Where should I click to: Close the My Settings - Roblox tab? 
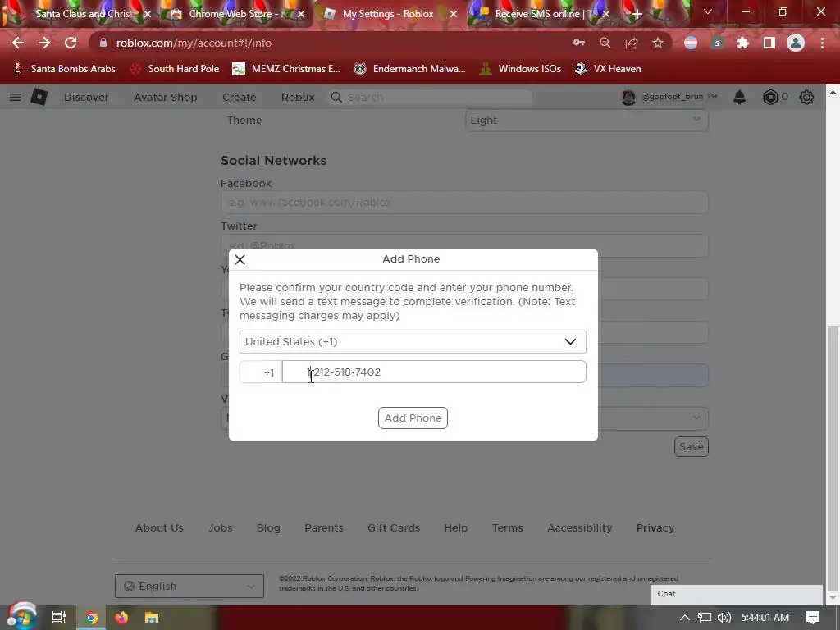click(454, 14)
